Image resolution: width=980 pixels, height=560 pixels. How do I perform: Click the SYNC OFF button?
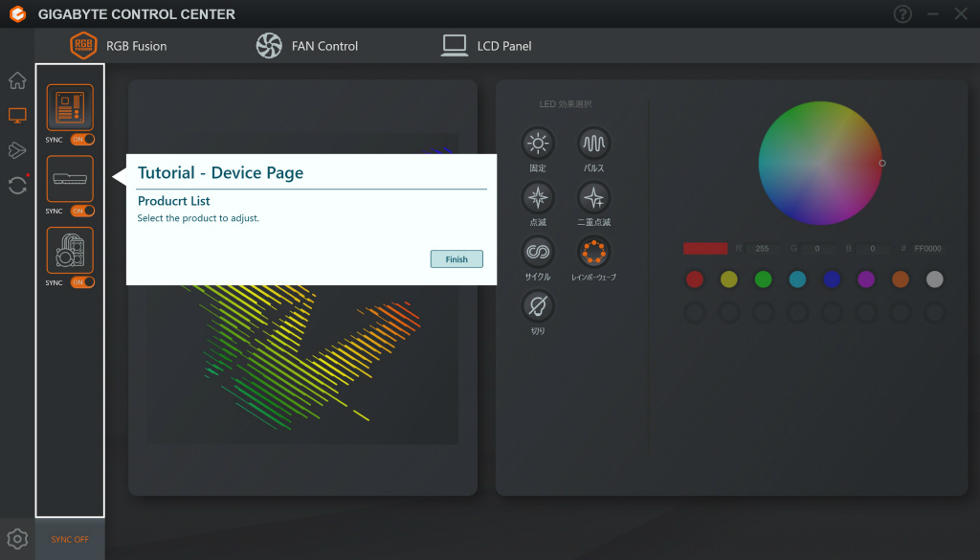tap(70, 539)
